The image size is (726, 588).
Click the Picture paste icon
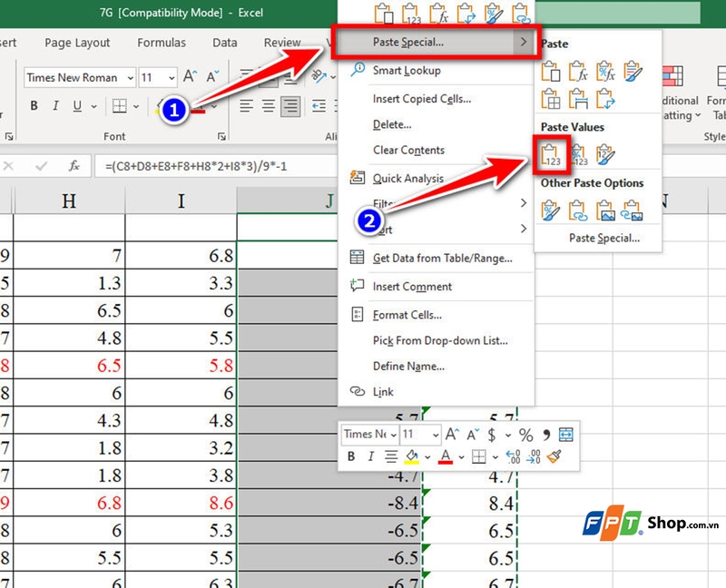pos(604,209)
